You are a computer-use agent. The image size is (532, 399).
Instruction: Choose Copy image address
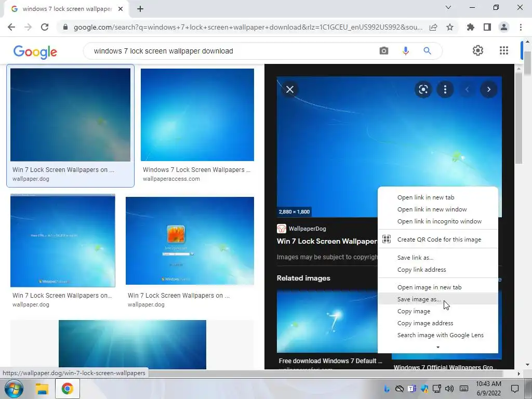425,323
